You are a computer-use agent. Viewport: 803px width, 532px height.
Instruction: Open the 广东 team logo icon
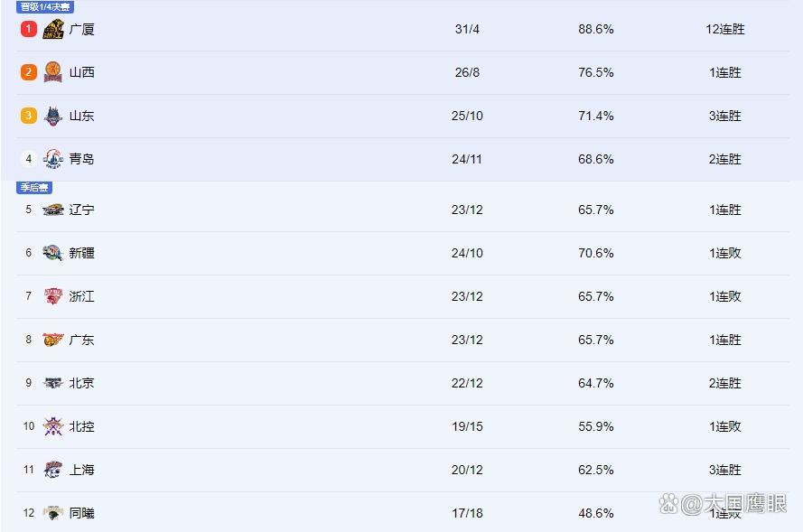pos(53,340)
